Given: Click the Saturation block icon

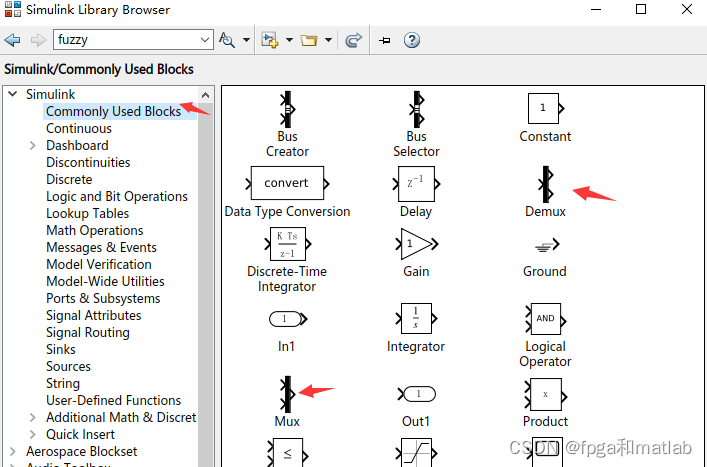Looking at the screenshot, I should point(416,453).
